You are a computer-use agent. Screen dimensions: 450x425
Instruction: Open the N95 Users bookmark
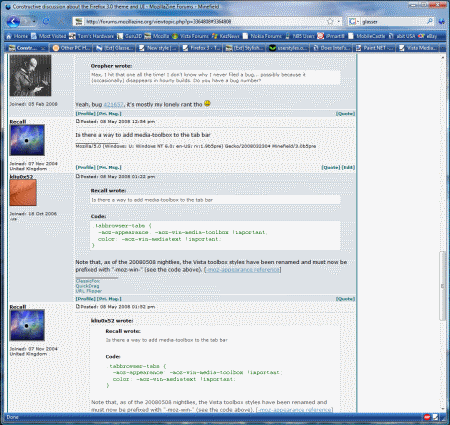pos(299,36)
